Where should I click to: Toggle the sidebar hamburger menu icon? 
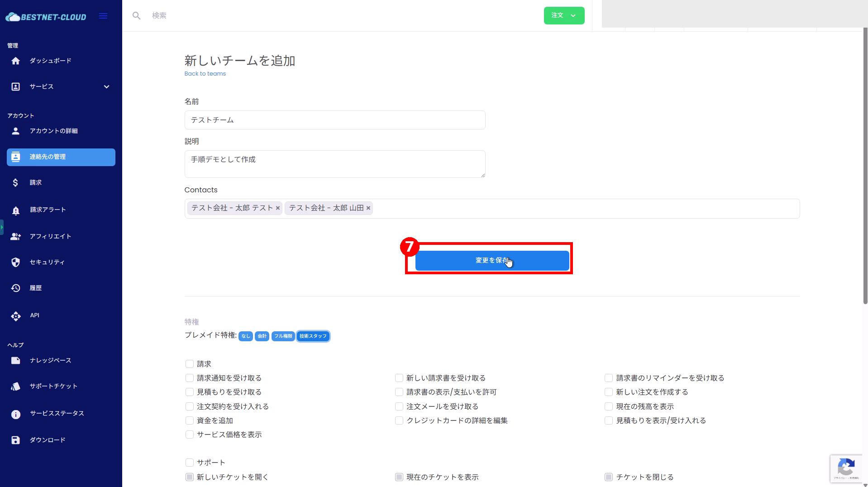pyautogui.click(x=103, y=16)
